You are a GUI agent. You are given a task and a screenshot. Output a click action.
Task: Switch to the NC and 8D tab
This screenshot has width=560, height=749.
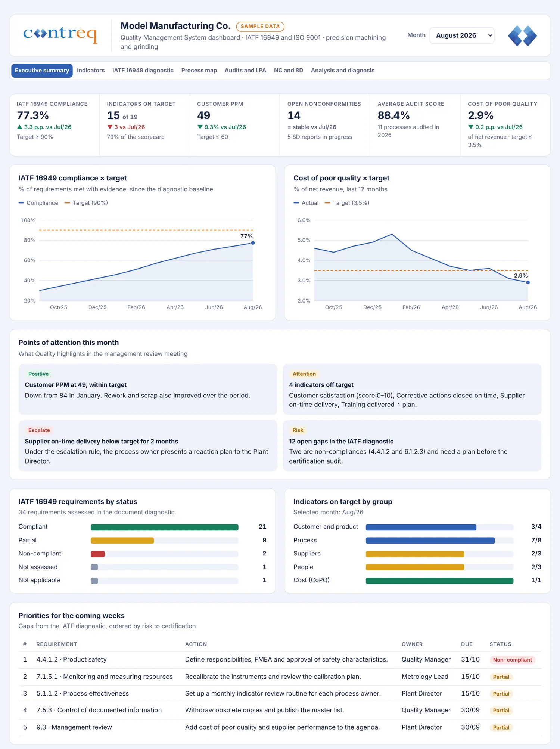pos(289,70)
